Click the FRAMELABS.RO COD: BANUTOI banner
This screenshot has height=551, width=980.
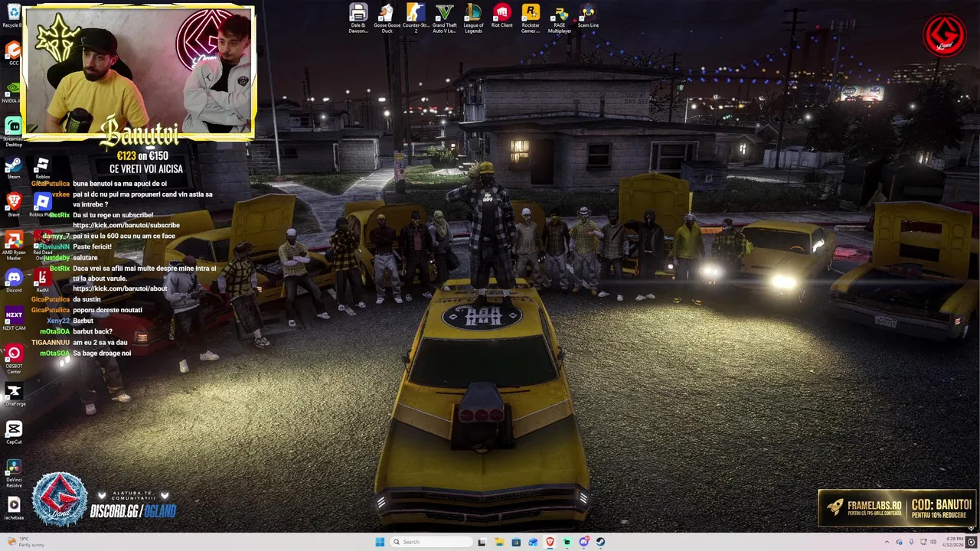897,509
